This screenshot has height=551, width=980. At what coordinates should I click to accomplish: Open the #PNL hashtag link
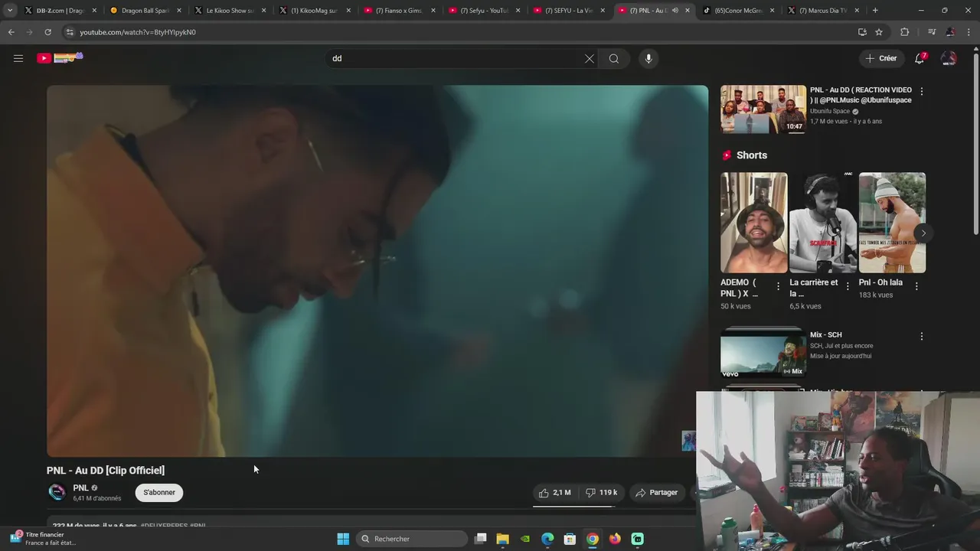click(198, 526)
